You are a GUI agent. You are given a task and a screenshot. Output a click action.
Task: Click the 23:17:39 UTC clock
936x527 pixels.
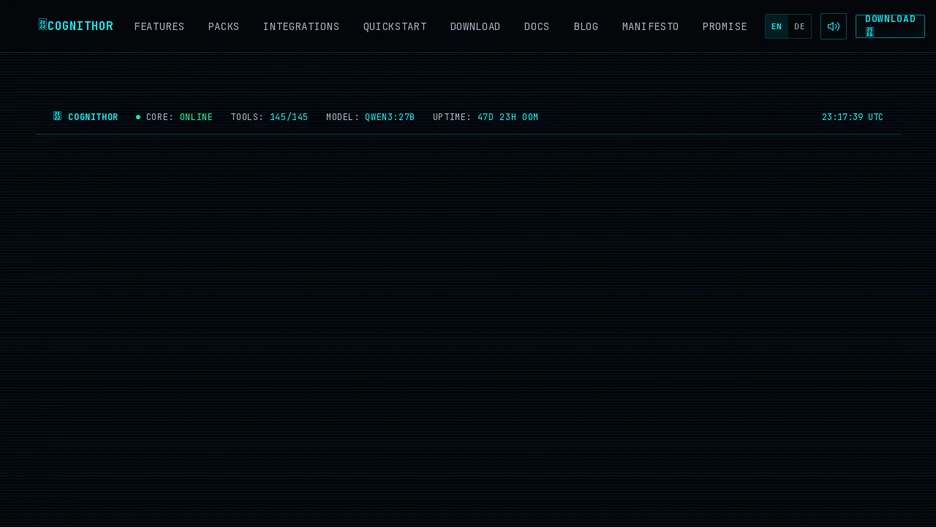pos(852,117)
